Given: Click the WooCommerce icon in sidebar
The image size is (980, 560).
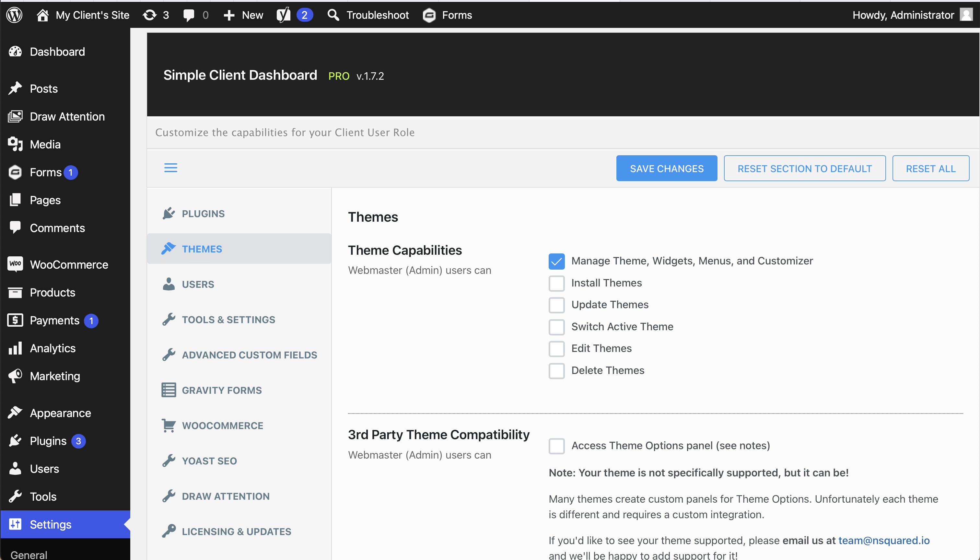Looking at the screenshot, I should click(x=15, y=264).
